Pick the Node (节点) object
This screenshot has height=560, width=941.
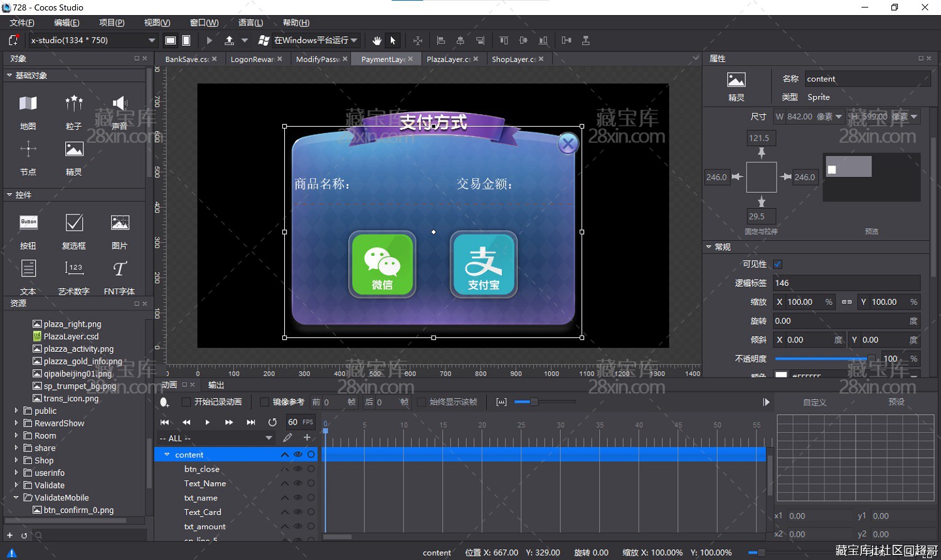click(28, 158)
